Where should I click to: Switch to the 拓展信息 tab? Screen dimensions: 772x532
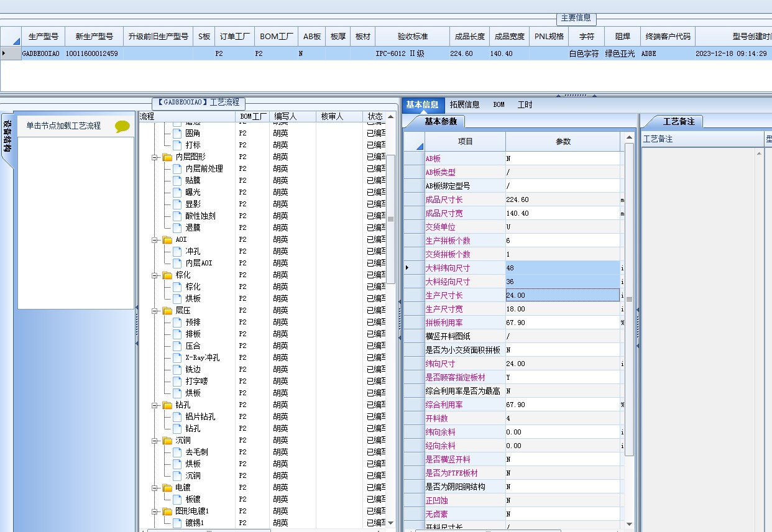[x=464, y=105]
